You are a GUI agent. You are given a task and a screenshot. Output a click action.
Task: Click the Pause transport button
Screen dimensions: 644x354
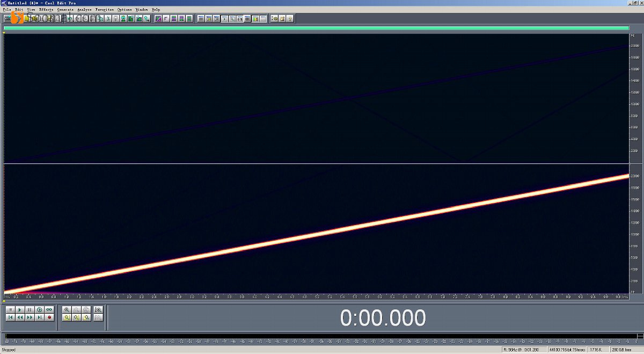pos(30,310)
